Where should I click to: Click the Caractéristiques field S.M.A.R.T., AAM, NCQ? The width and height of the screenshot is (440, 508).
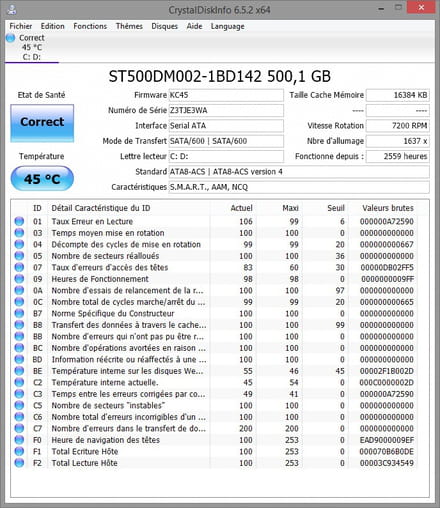[x=299, y=187]
